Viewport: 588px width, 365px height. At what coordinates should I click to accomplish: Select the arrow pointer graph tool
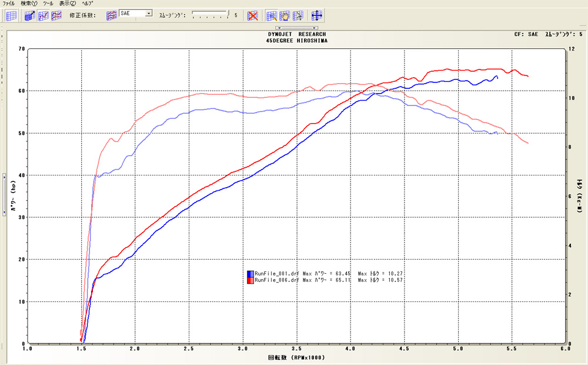point(298,16)
